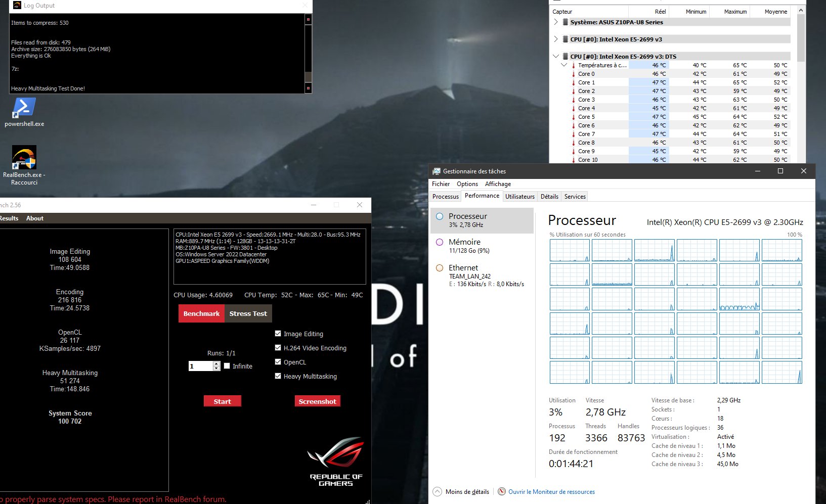The width and height of the screenshot is (826, 504).
Task: Open the powershell.exe desktop shortcut
Action: 24,112
